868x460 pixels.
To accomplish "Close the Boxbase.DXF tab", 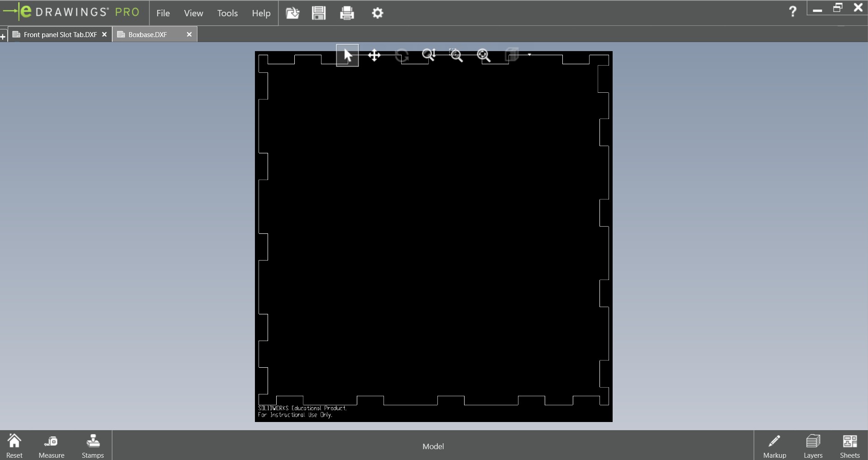I will (189, 34).
